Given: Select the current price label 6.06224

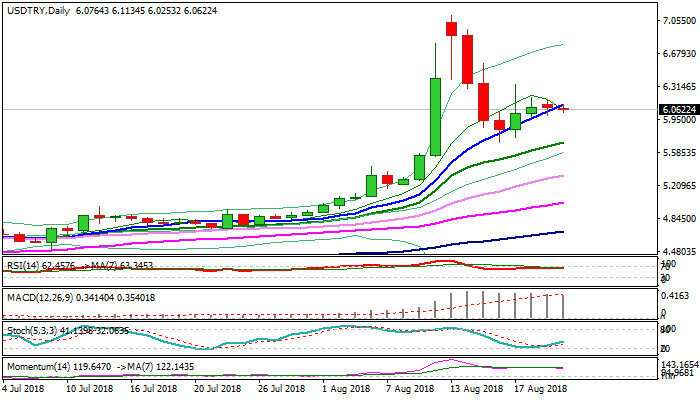Looking at the screenshot, I should coord(678,109).
